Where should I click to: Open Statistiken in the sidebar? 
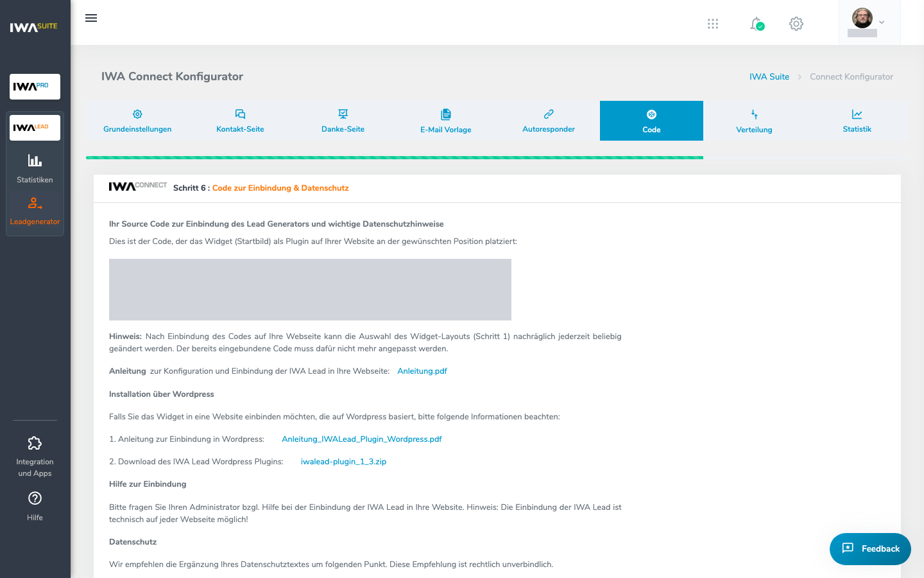pos(35,168)
